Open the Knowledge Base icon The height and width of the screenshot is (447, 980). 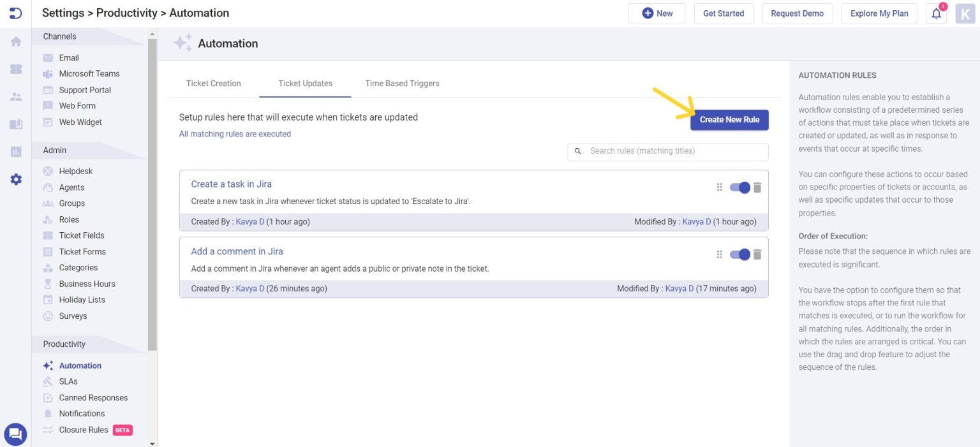tap(15, 124)
